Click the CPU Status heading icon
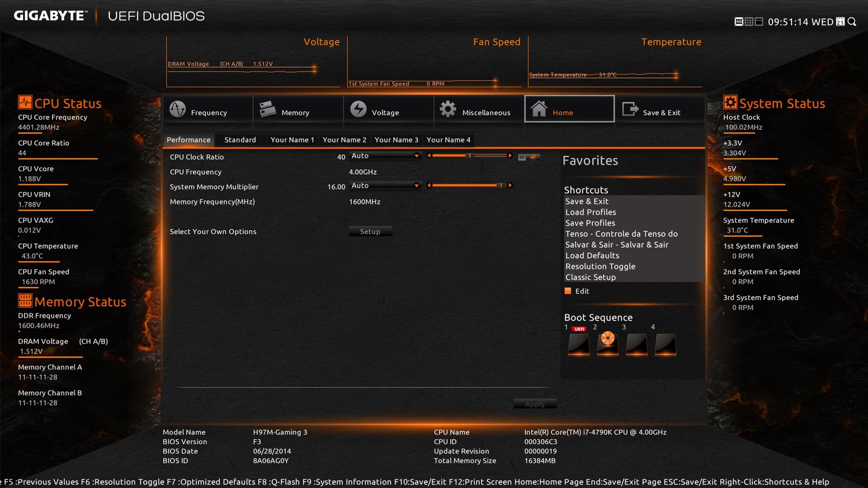This screenshot has height=488, width=868. [x=25, y=102]
